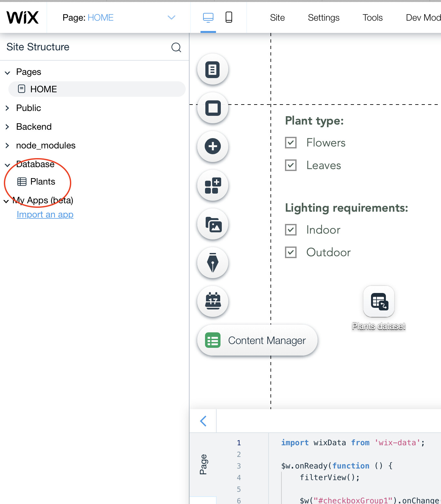Click code line 1 import statement

(x=353, y=443)
